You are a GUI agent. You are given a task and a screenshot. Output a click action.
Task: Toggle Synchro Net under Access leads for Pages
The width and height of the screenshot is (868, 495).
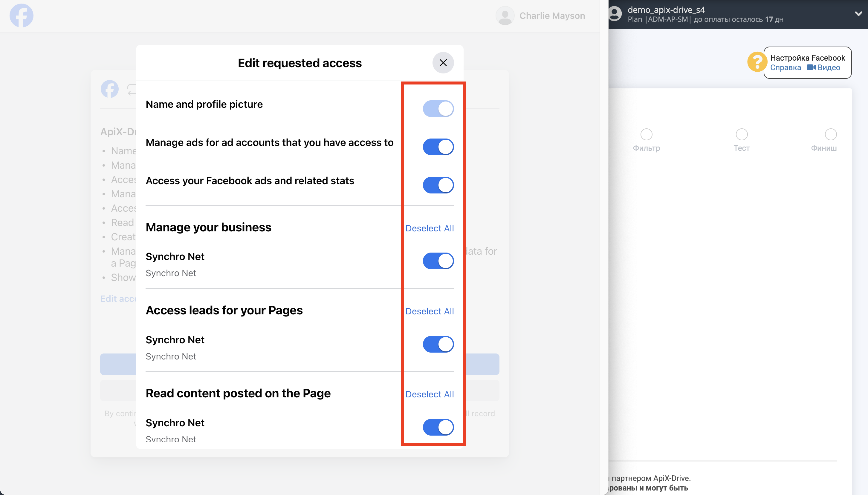(x=438, y=344)
